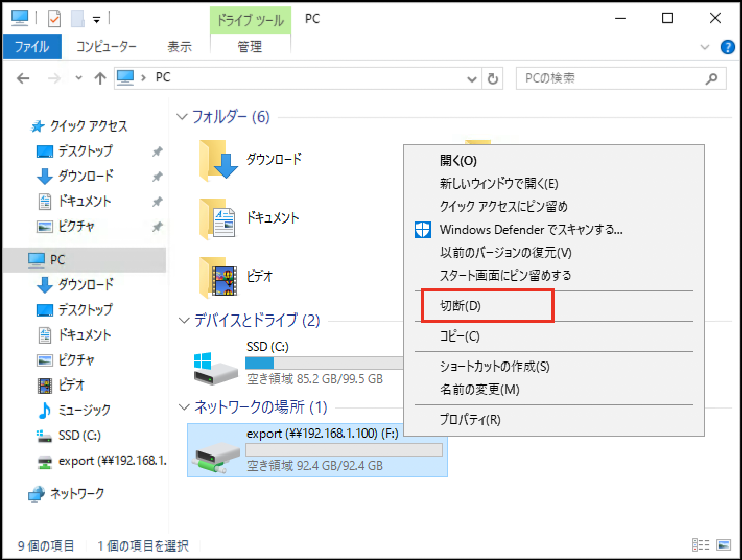
Task: Expand the ribbon with the chevron
Action: point(704,47)
